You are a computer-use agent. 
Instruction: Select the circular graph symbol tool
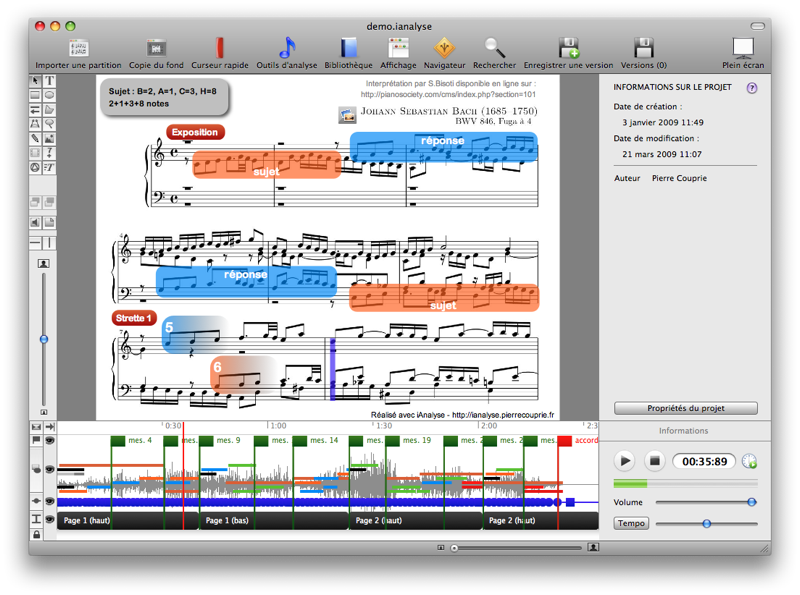click(x=35, y=167)
